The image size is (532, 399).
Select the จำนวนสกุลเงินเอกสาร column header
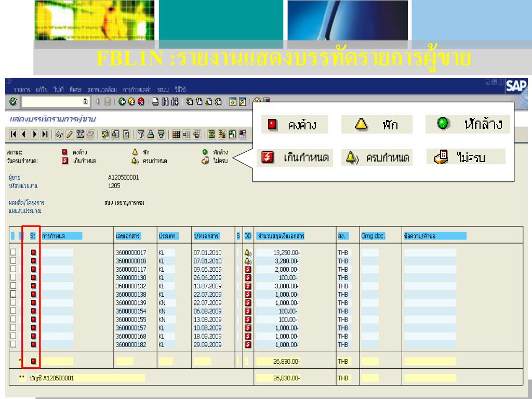(x=280, y=236)
